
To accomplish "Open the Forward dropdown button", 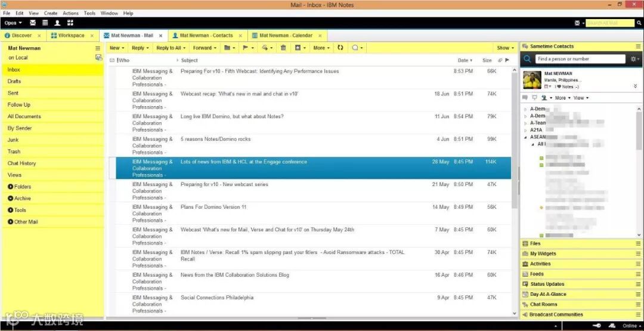I will [205, 48].
